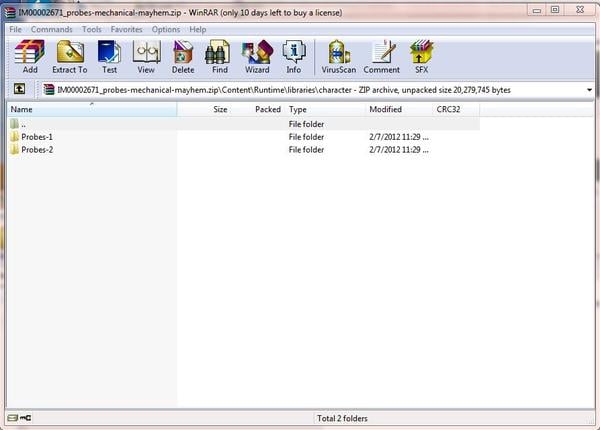The width and height of the screenshot is (600, 430).
Task: Click 'File folder' type in '..' row
Action: (306, 124)
